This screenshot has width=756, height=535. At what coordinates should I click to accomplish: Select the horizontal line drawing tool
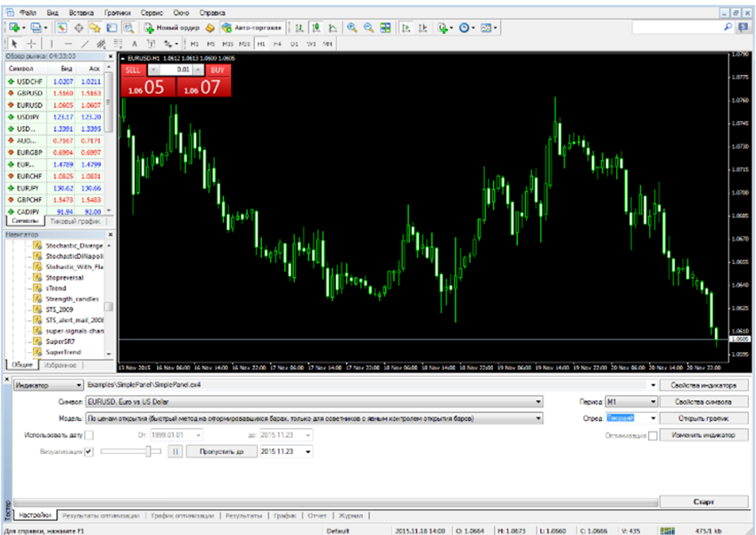69,43
